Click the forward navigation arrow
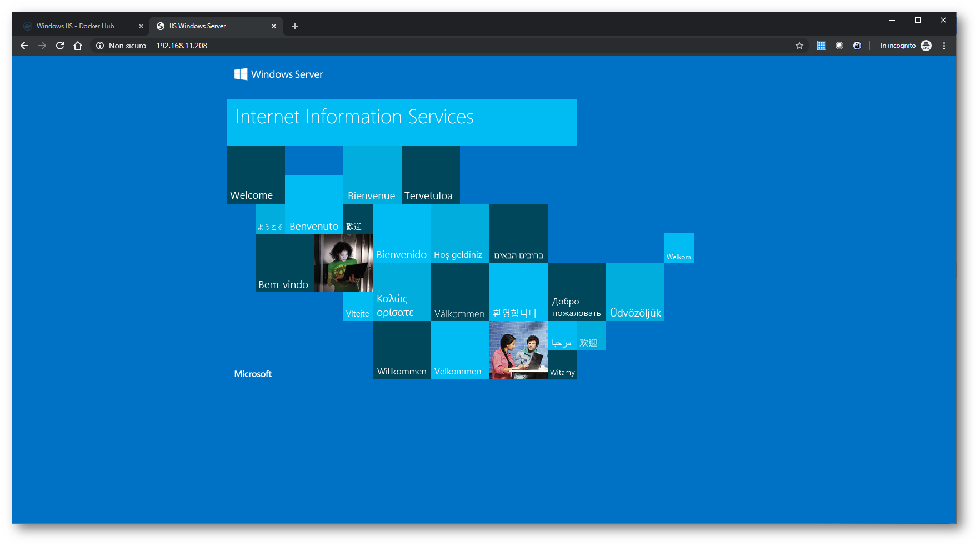Viewport: 980px width, 547px height. (42, 46)
